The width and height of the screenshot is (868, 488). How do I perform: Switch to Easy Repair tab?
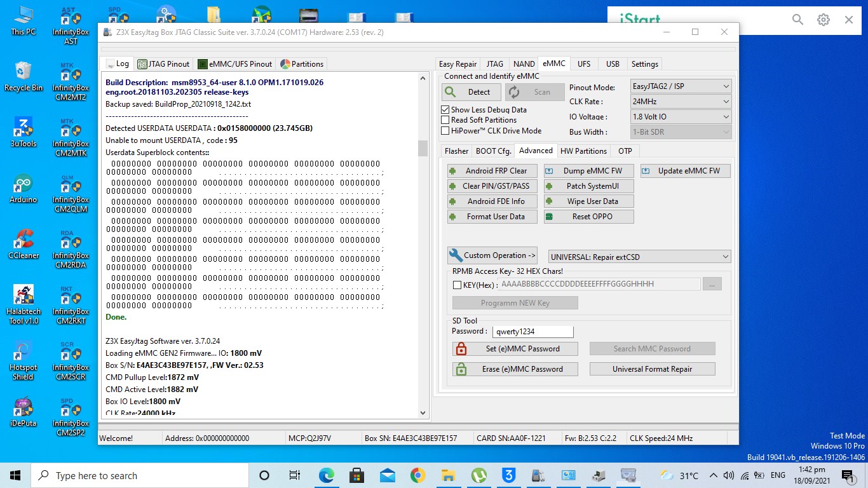pos(458,64)
